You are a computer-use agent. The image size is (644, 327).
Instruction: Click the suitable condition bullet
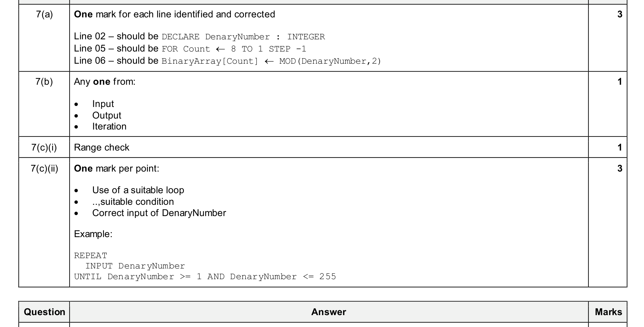[x=133, y=202]
